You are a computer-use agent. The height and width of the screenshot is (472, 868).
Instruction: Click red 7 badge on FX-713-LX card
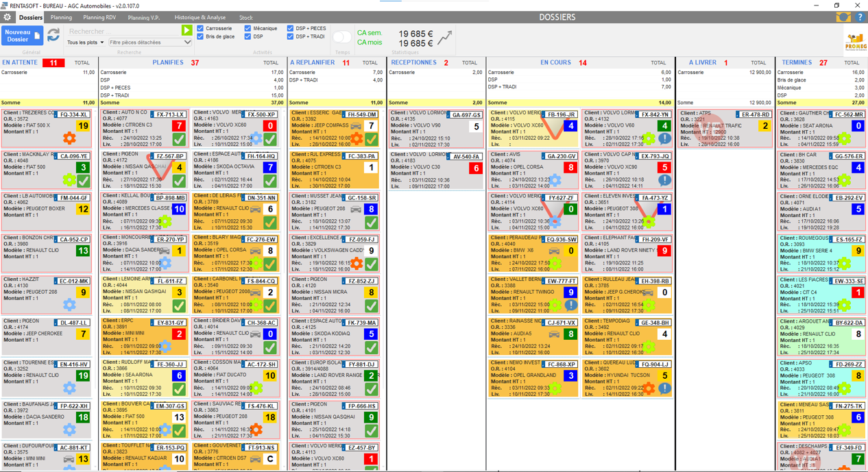[x=179, y=126]
